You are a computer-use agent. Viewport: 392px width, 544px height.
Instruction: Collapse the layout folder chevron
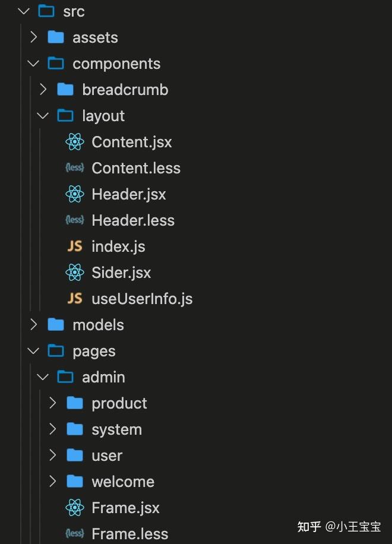click(x=43, y=116)
